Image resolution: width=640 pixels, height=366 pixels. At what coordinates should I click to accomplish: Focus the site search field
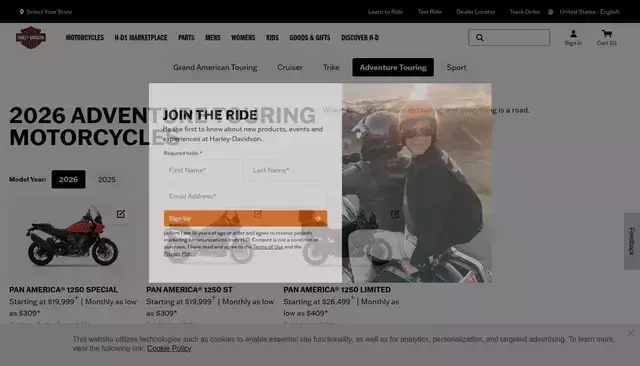click(x=509, y=38)
